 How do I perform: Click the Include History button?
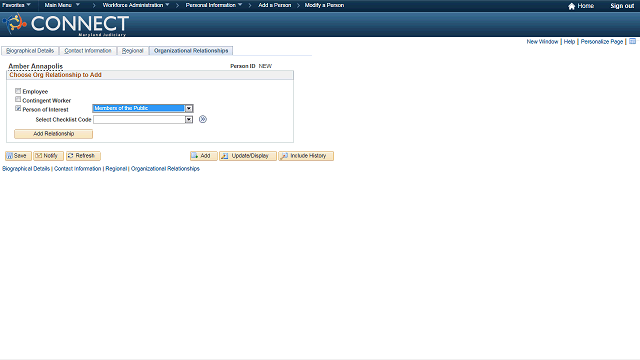pos(306,156)
